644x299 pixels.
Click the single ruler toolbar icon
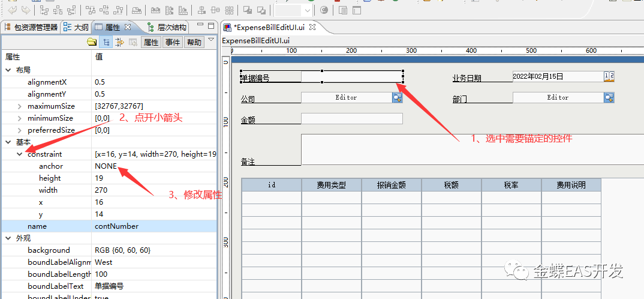(137, 10)
